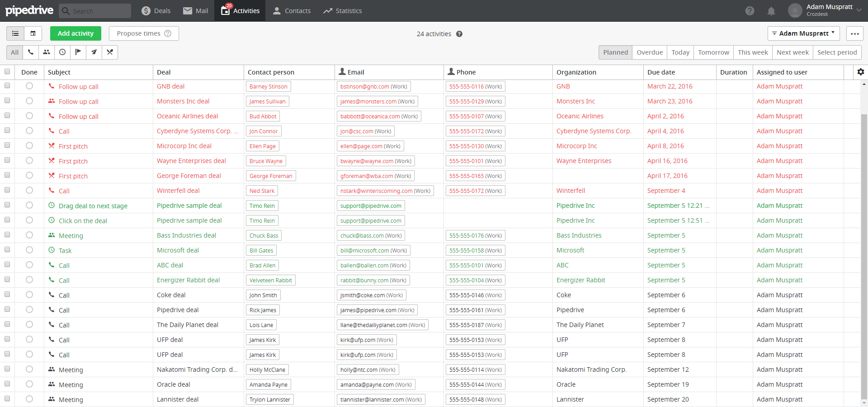Open the Wayne Enterprises deal link

(191, 161)
